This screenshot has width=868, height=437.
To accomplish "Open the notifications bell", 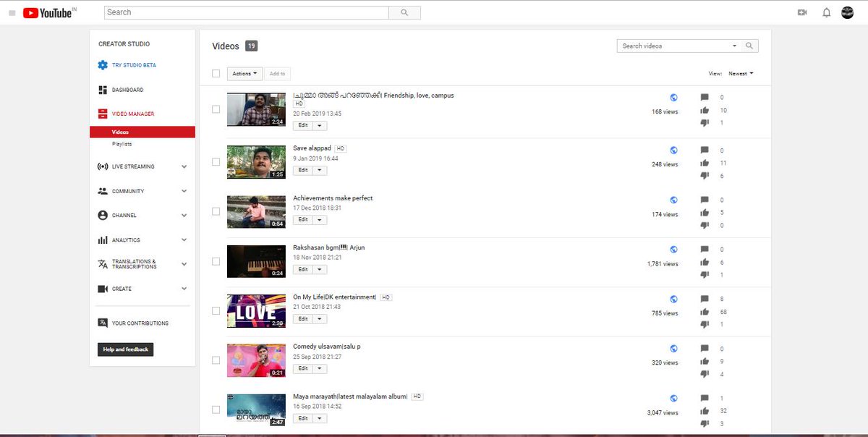I will [826, 12].
